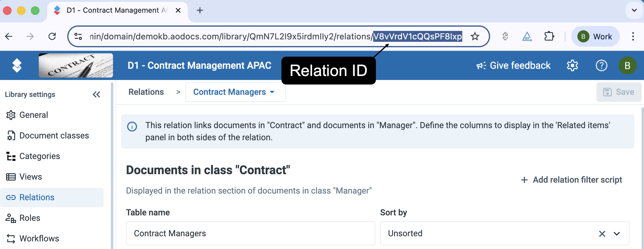Viewport: 644px width, 249px height.
Task: Click the Views table icon in sidebar
Action: point(11,177)
